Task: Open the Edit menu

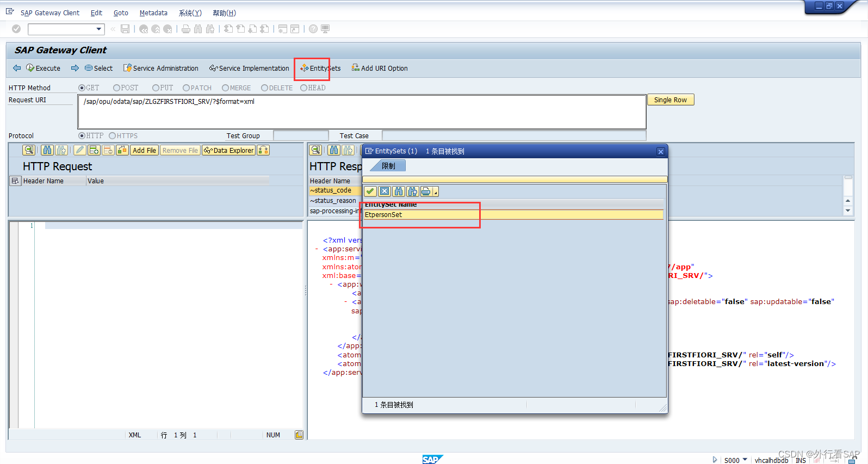Action: pyautogui.click(x=96, y=13)
